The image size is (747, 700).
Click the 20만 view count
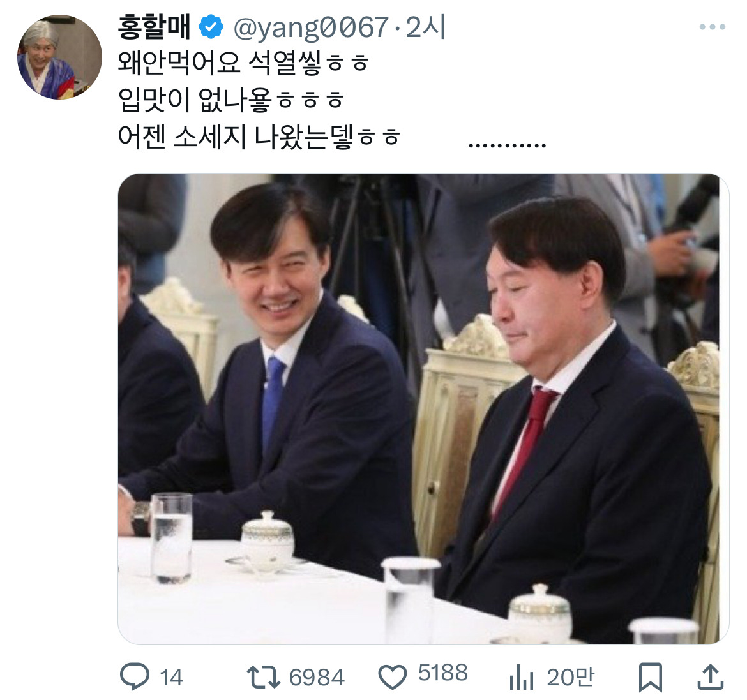coord(570,677)
